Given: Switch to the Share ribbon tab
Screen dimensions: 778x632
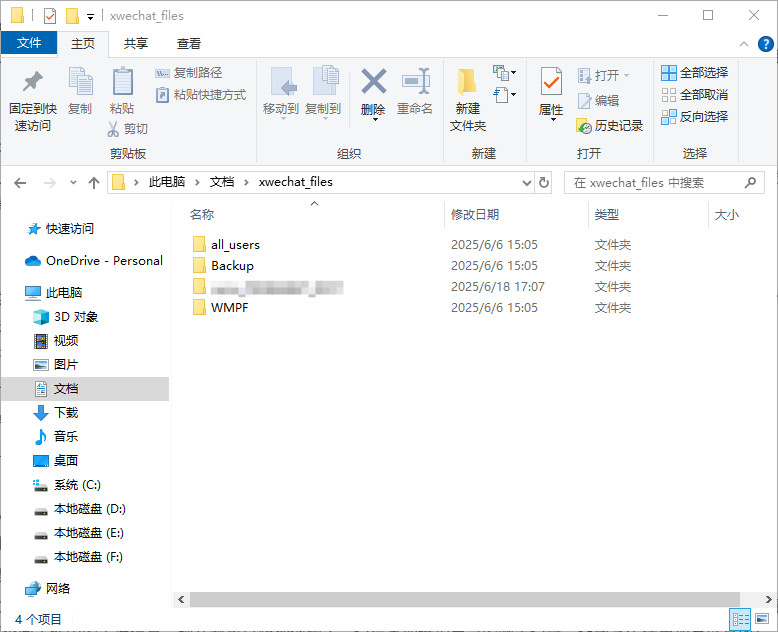Looking at the screenshot, I should (136, 44).
